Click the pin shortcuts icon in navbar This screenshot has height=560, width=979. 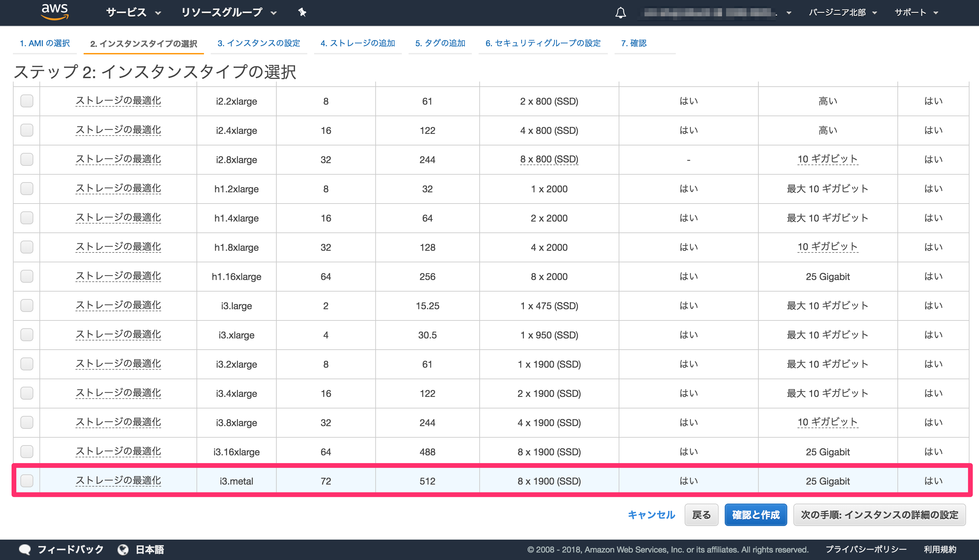coord(302,12)
